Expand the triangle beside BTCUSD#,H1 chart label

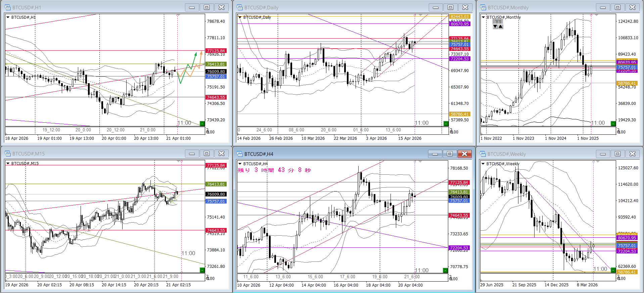pyautogui.click(x=8, y=17)
